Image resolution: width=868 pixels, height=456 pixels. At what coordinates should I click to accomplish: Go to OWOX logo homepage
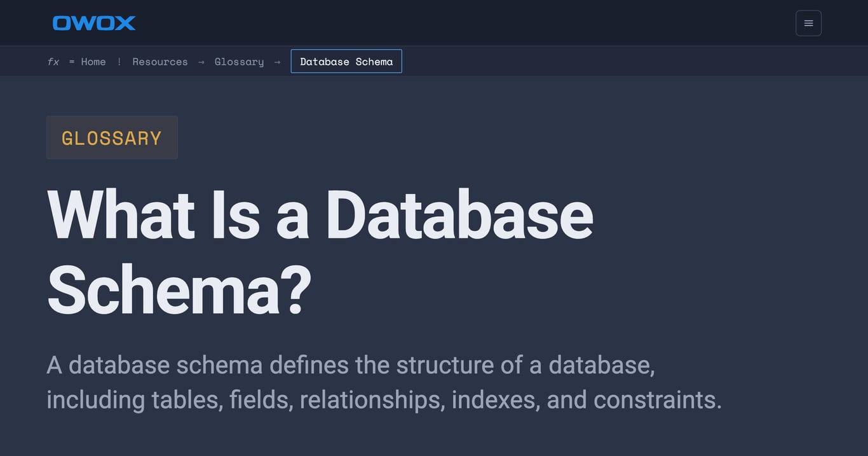[94, 23]
